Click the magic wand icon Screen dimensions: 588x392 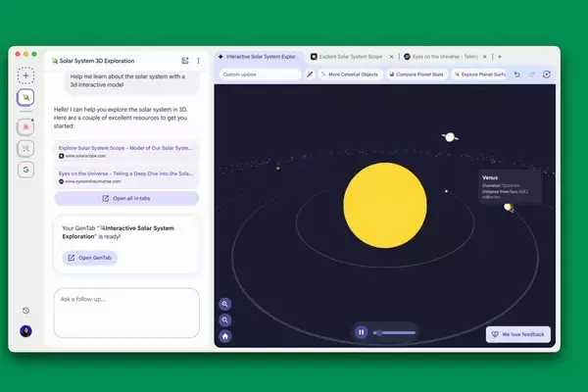(x=310, y=74)
